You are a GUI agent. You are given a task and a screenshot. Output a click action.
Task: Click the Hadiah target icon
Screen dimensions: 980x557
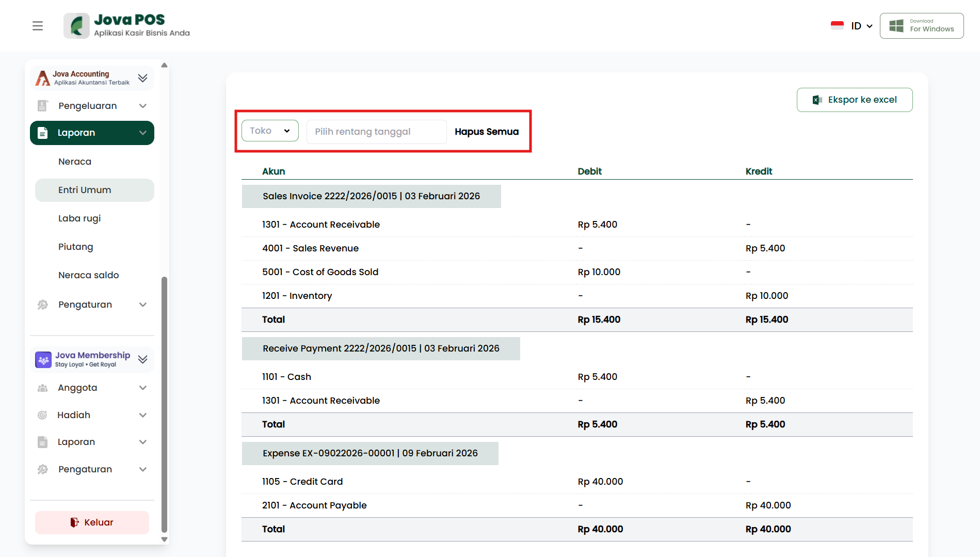[x=43, y=415]
